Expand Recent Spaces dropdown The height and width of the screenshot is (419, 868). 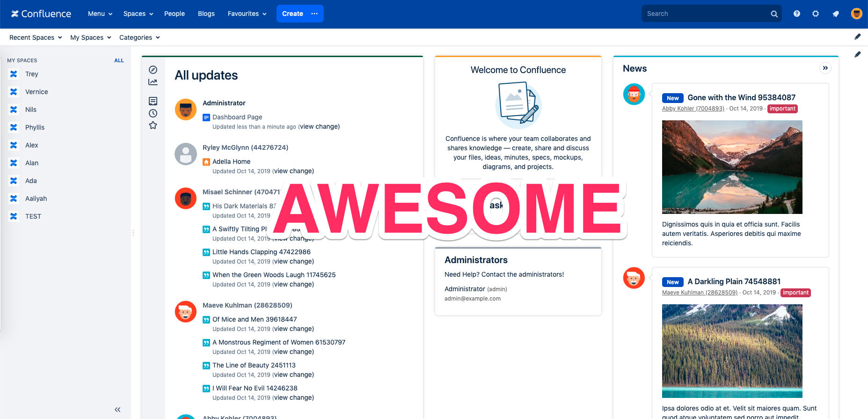coord(36,37)
